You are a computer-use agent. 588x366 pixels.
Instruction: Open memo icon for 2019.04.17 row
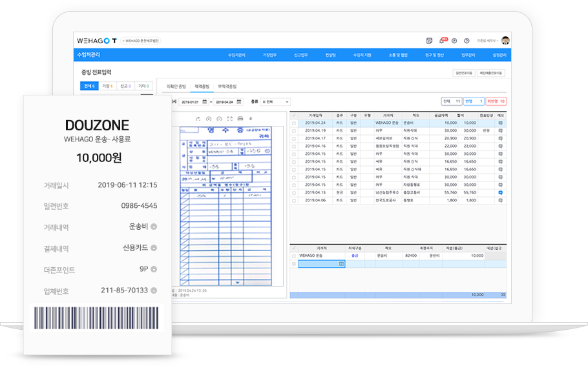pos(500,139)
